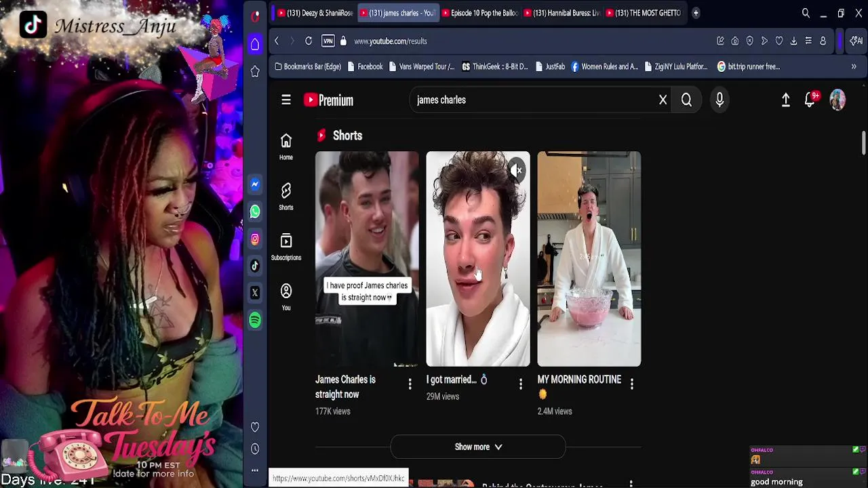Click the YouTube Premium logo
Image resolution: width=868 pixels, height=488 pixels.
click(x=329, y=100)
